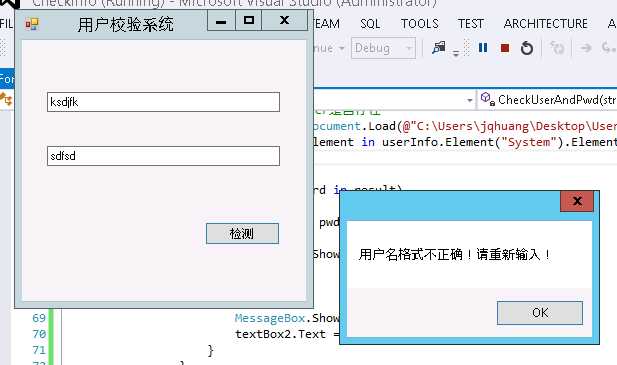Stop debugging with red square icon
The height and width of the screenshot is (365, 617).
pos(505,48)
